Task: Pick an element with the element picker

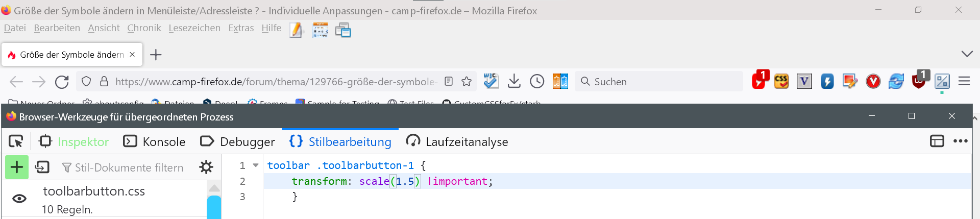Action: [x=16, y=141]
